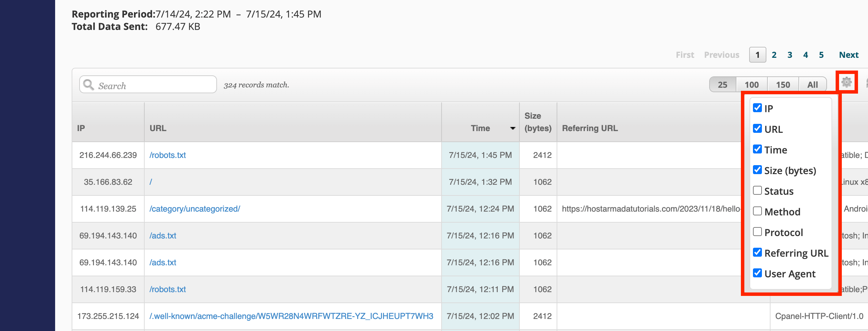Click the 7/15/24, 1:32 PM time cell

[x=480, y=182]
